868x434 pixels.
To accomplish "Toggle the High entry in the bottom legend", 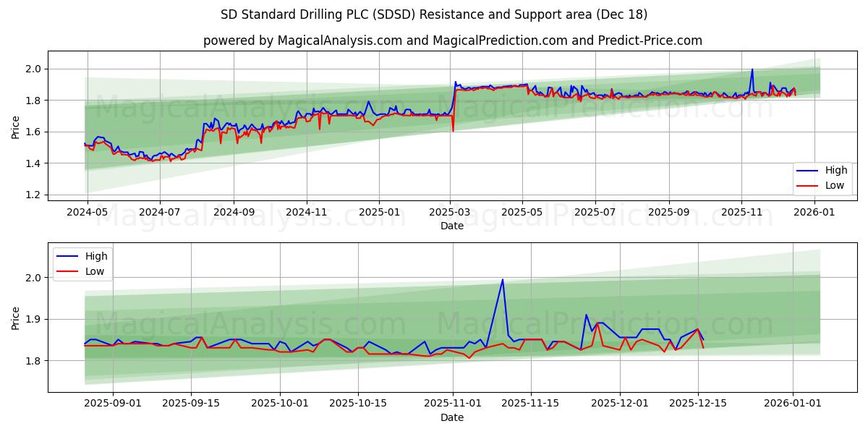I will pos(98,256).
